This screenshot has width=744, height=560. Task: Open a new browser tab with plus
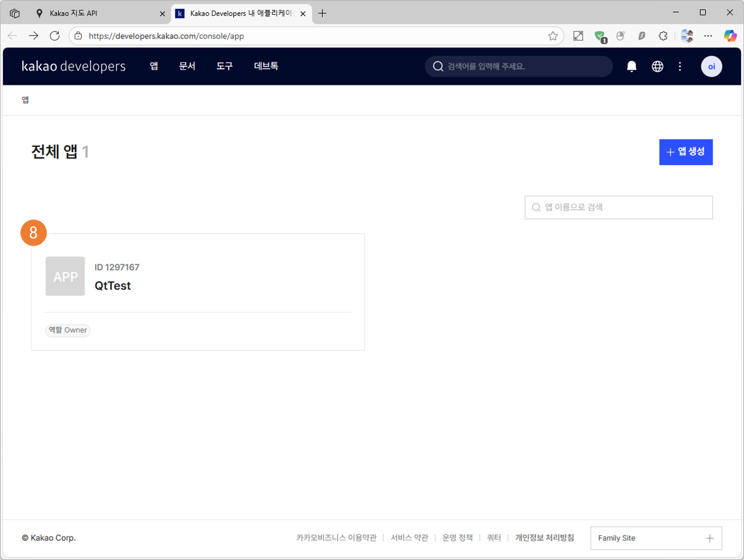coord(322,13)
